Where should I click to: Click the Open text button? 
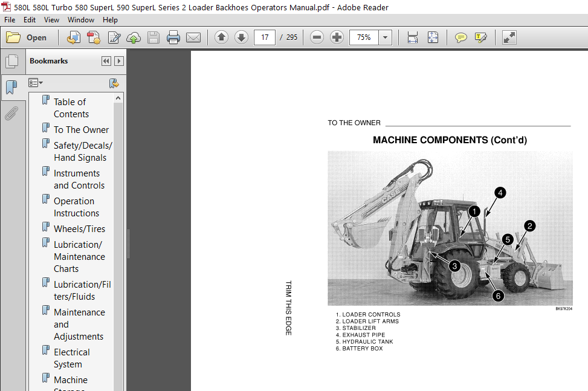(x=36, y=37)
